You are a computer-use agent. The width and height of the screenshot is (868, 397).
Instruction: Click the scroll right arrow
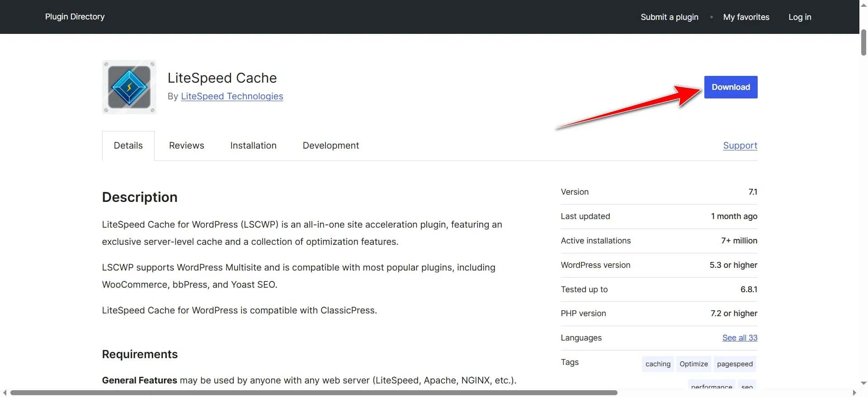pyautogui.click(x=854, y=392)
